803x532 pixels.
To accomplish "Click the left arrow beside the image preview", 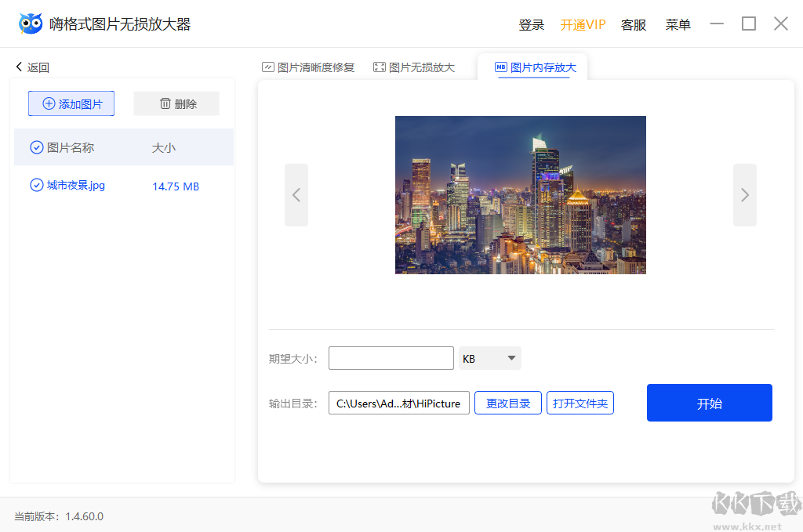I will click(x=296, y=194).
